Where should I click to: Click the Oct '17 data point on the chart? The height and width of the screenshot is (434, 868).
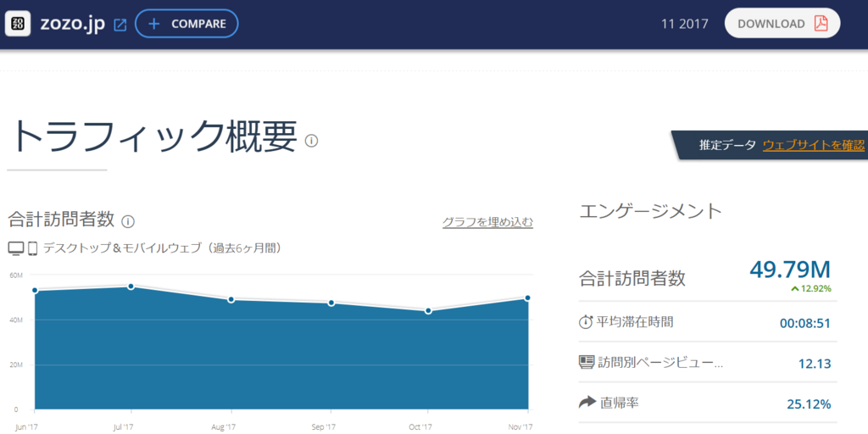(428, 311)
